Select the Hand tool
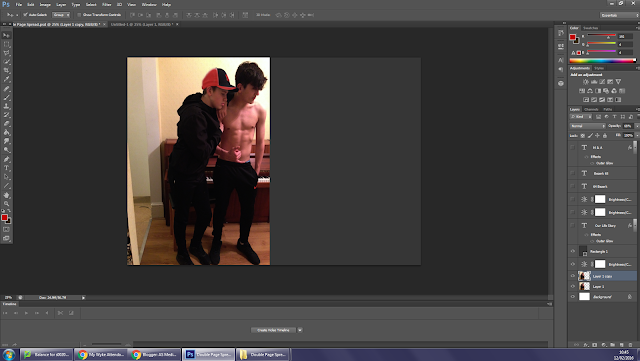Image resolution: width=640 pixels, height=361 pixels. tap(7, 195)
